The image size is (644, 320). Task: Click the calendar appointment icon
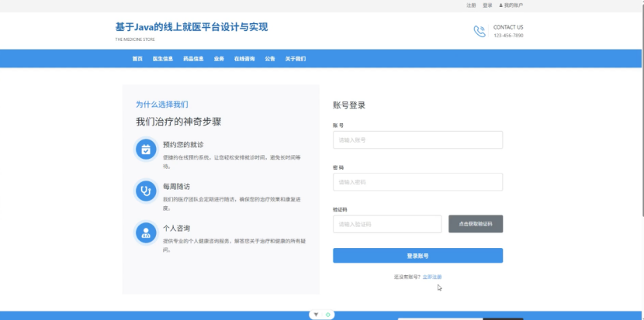[146, 150]
